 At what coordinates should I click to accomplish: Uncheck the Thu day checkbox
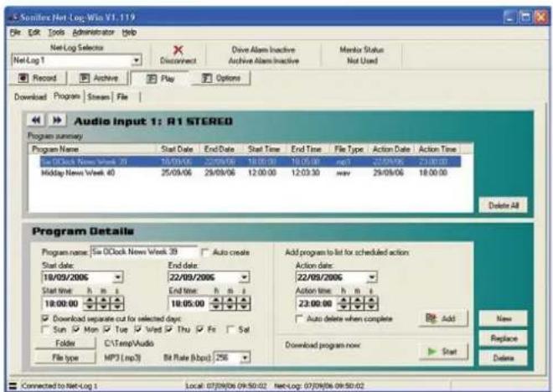point(169,329)
